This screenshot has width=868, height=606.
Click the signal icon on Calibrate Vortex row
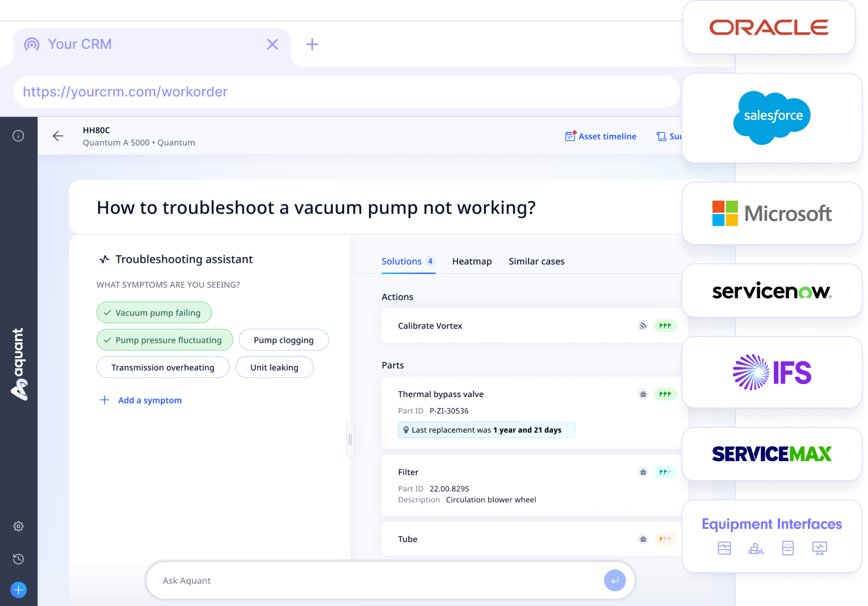[643, 326]
